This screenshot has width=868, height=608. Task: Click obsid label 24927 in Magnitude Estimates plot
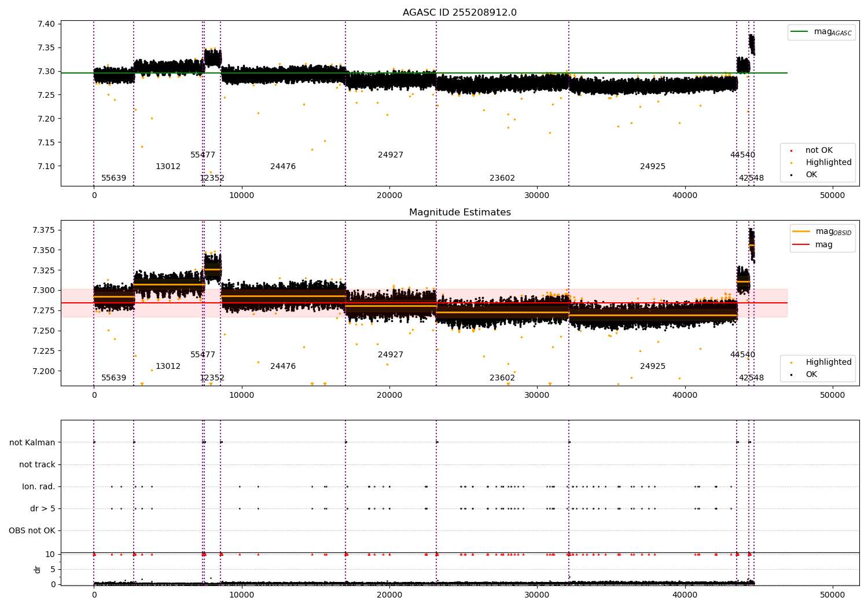(391, 355)
